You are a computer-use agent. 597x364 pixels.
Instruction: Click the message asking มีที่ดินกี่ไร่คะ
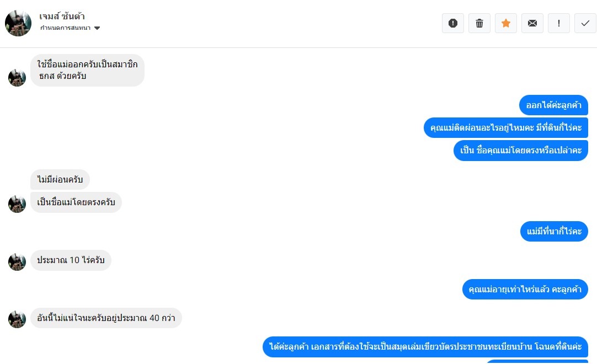(x=505, y=127)
